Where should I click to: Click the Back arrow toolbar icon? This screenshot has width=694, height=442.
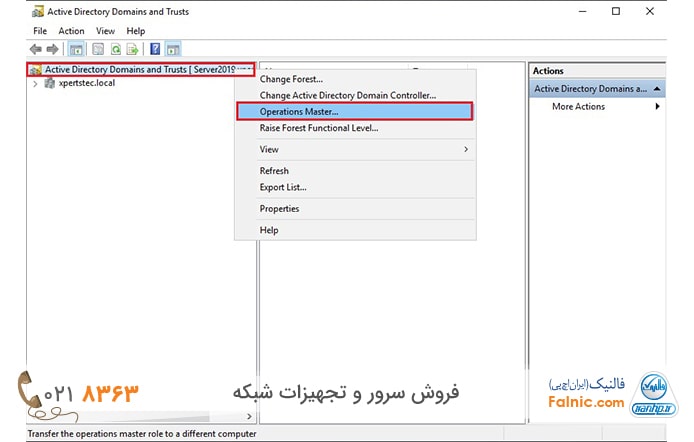[36, 49]
